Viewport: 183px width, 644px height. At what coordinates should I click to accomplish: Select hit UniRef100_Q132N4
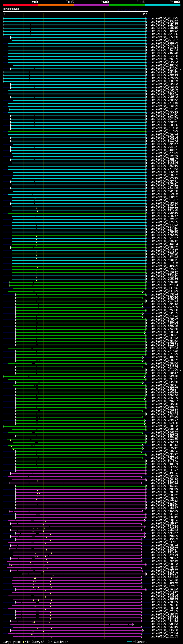click(164, 294)
